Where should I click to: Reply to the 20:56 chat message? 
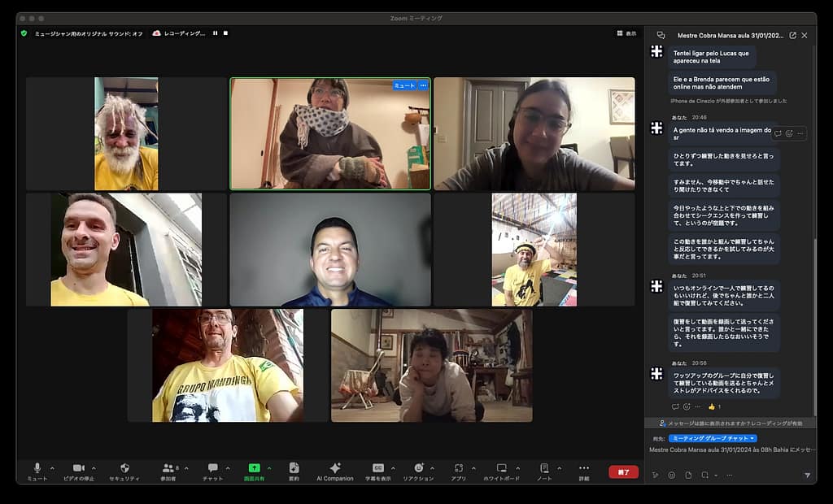tap(675, 406)
